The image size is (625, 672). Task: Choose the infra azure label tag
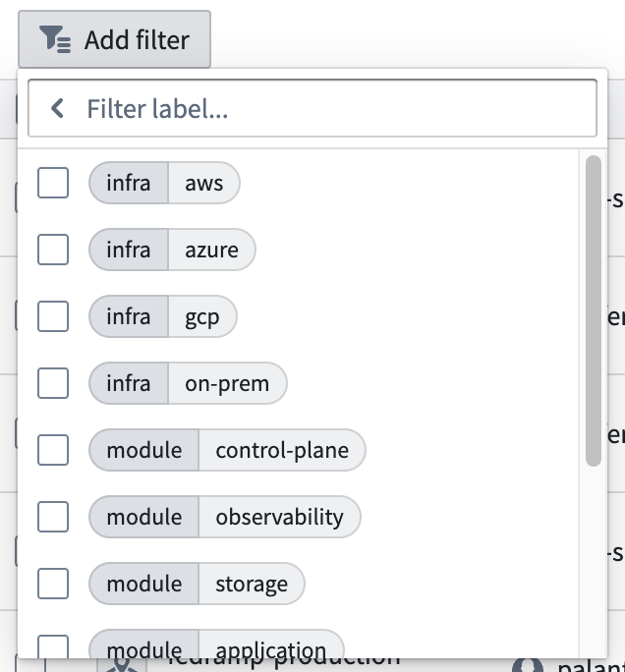click(x=172, y=250)
